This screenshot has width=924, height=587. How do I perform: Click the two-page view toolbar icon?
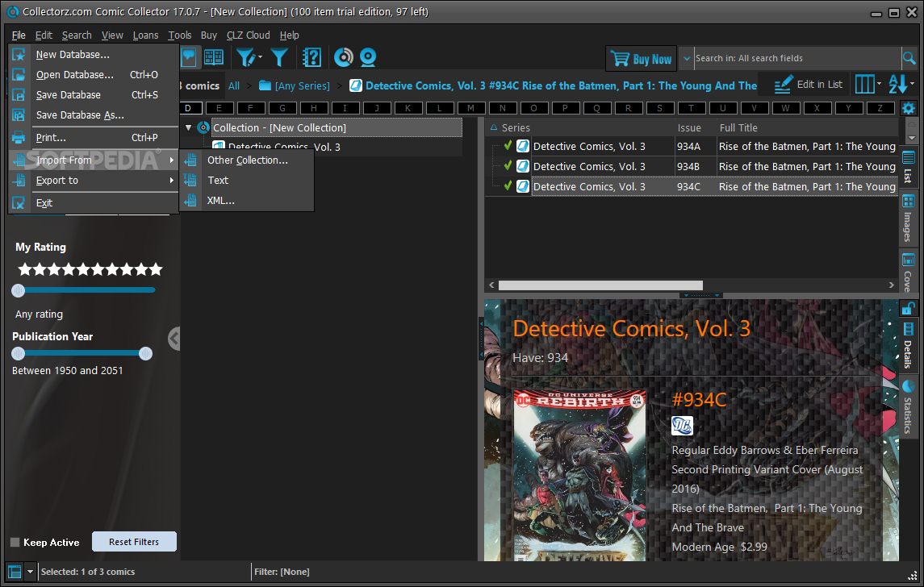click(x=213, y=57)
